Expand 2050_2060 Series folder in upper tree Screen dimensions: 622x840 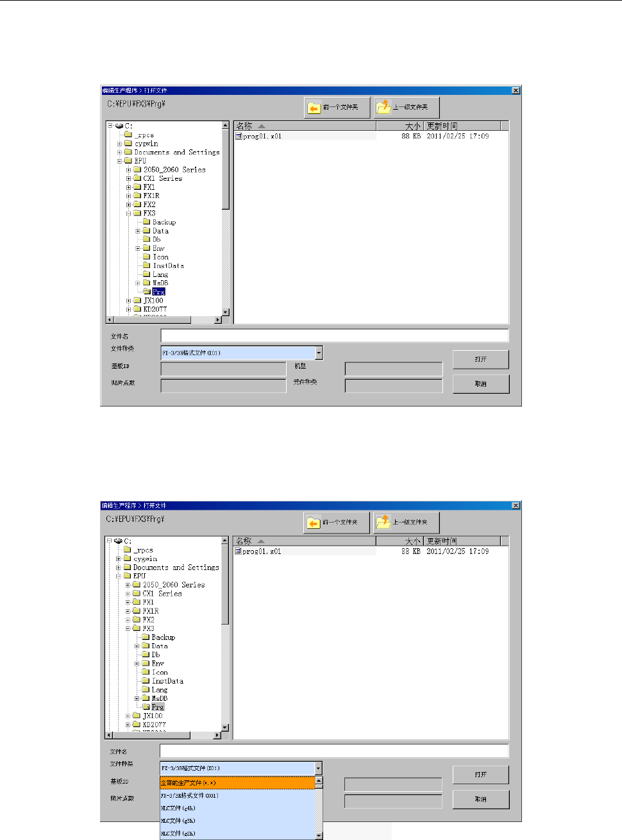(x=128, y=170)
